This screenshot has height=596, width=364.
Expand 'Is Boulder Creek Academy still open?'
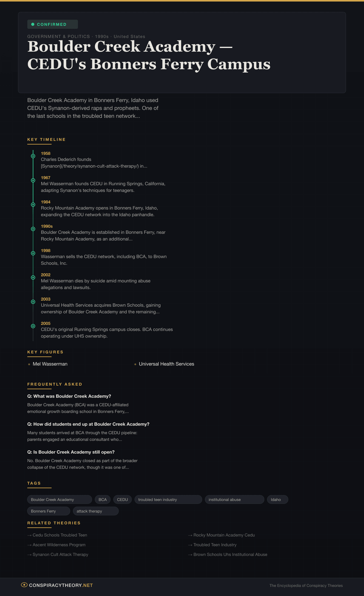coord(71,452)
